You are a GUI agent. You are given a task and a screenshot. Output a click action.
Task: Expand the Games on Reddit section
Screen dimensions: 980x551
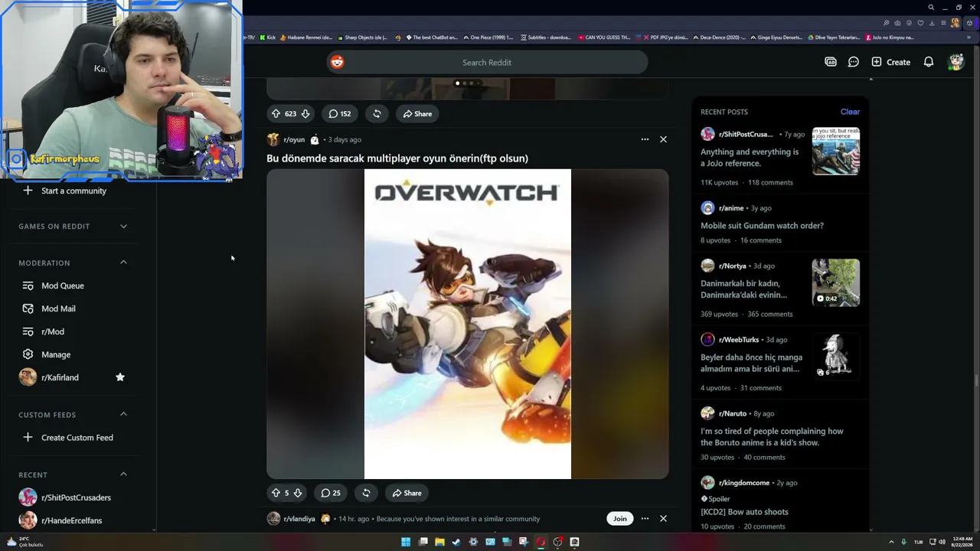[x=123, y=227]
